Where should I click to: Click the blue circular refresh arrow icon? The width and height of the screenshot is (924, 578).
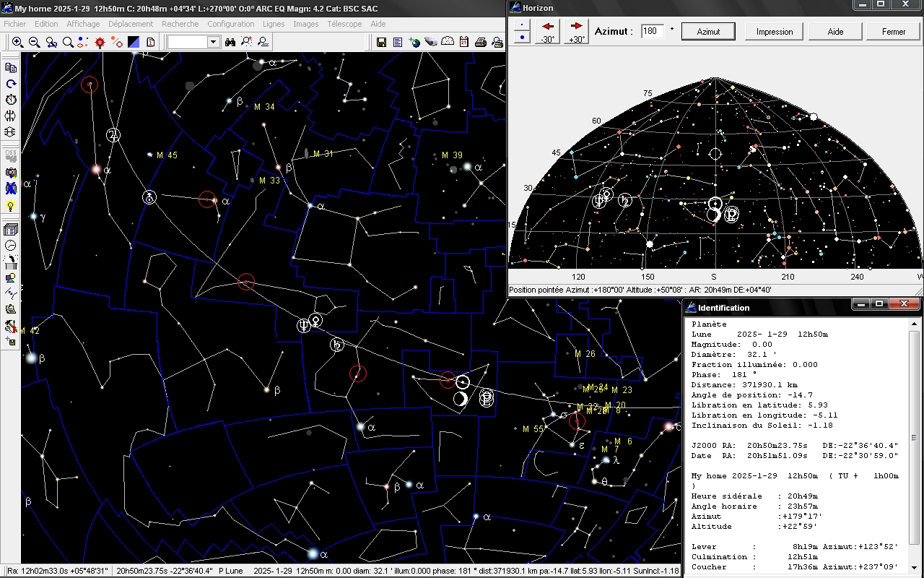point(11,84)
